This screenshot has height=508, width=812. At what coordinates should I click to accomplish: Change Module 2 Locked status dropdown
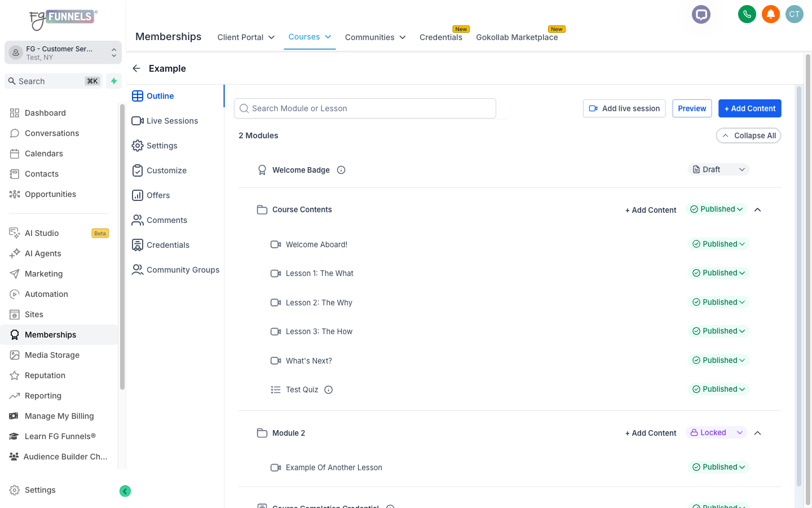pyautogui.click(x=717, y=432)
